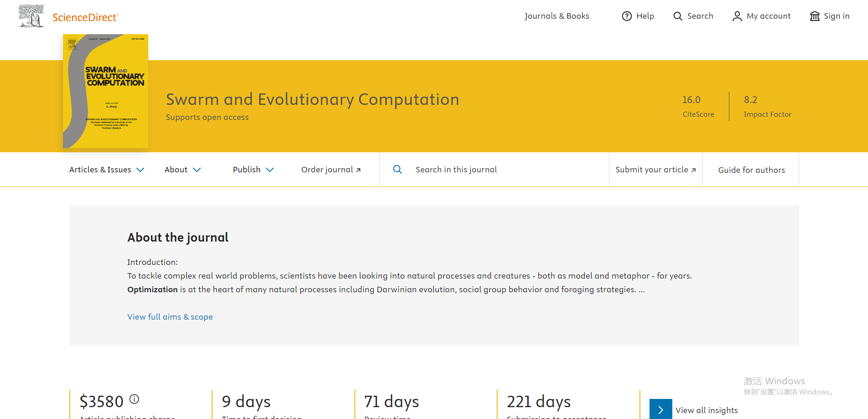Click the Swarm and Evolutionary Computation title

click(x=312, y=99)
